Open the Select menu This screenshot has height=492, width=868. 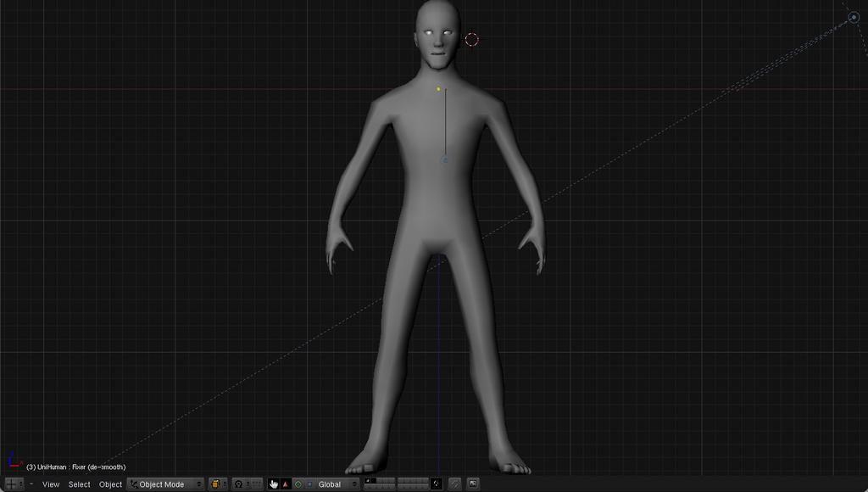click(x=79, y=484)
